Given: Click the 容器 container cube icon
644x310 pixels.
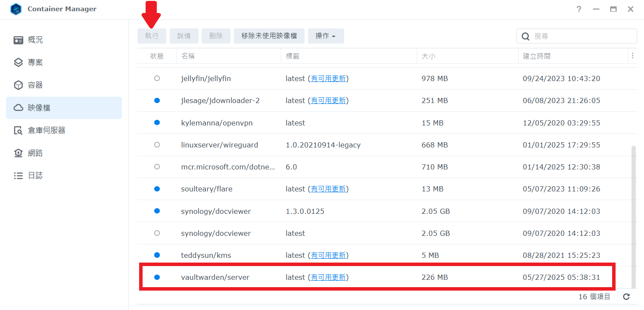Looking at the screenshot, I should pos(18,85).
